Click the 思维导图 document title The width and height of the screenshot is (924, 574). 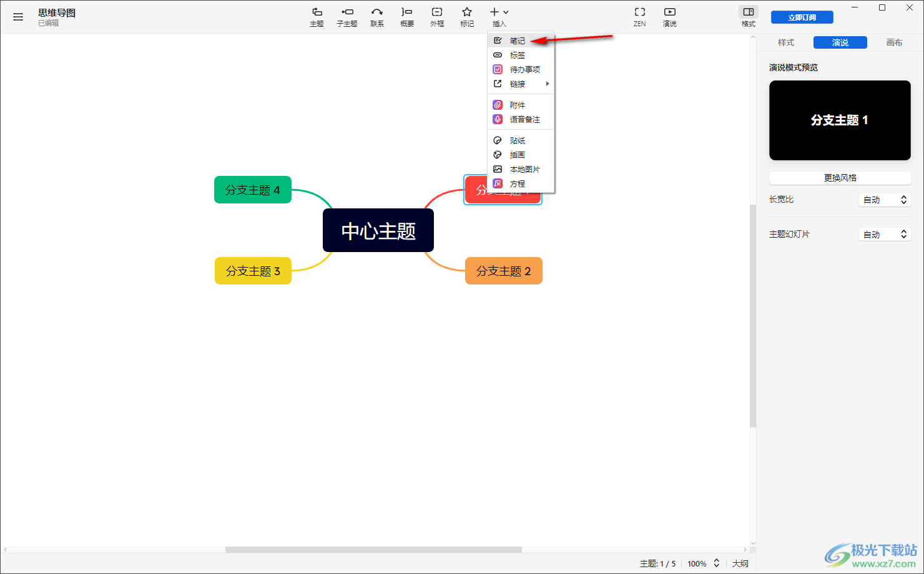coord(57,12)
